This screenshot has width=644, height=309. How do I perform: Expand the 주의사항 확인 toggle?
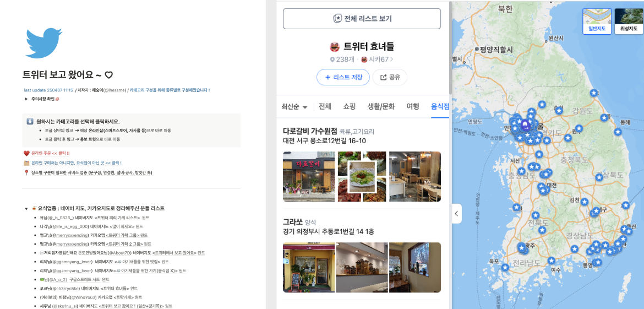[27, 99]
